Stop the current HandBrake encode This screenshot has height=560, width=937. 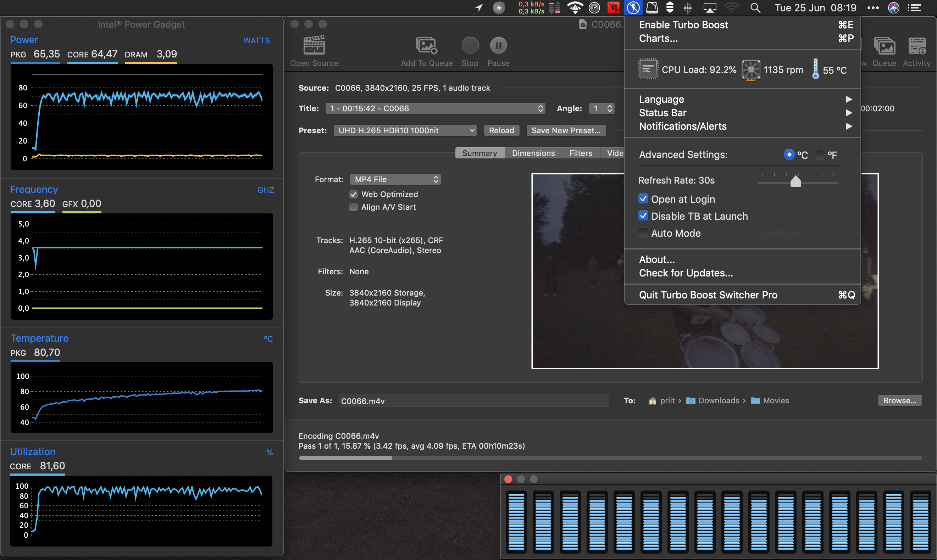pos(470,45)
